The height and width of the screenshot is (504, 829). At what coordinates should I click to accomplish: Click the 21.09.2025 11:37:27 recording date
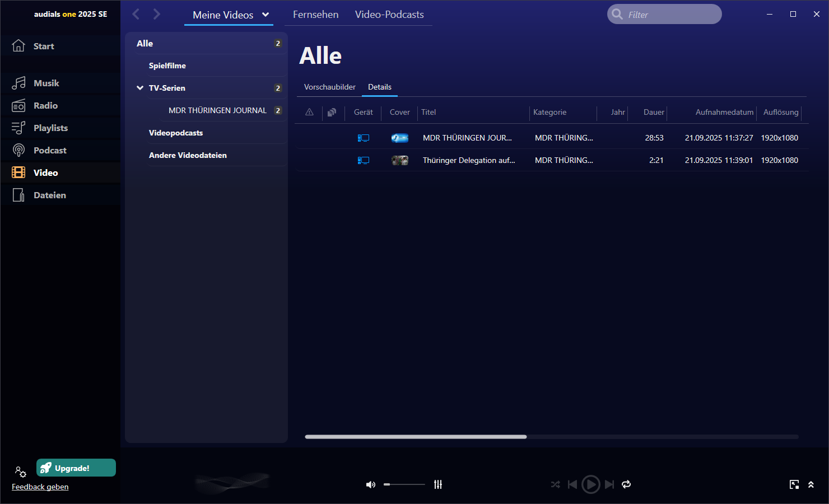719,138
